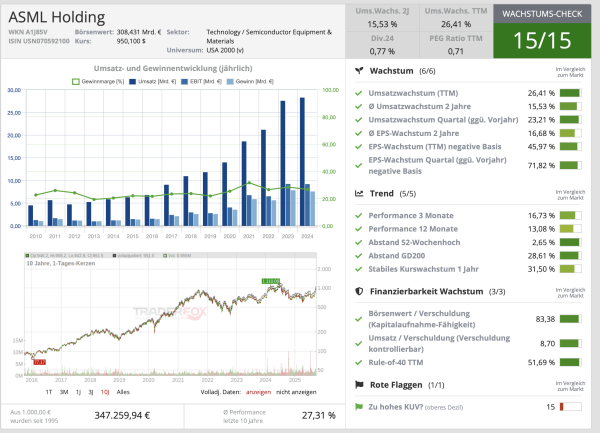Click the green flag beside Zu hohes KUV
This screenshot has height=433, width=600.
coord(360,407)
